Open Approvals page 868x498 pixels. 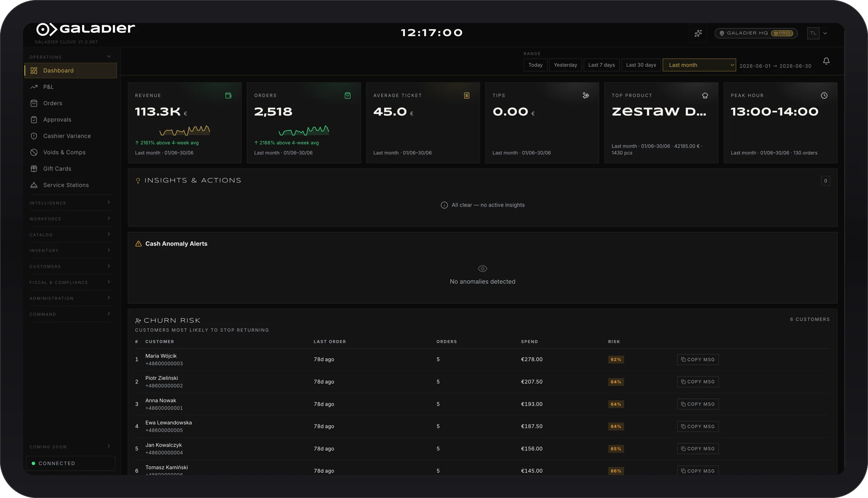[x=71, y=120]
